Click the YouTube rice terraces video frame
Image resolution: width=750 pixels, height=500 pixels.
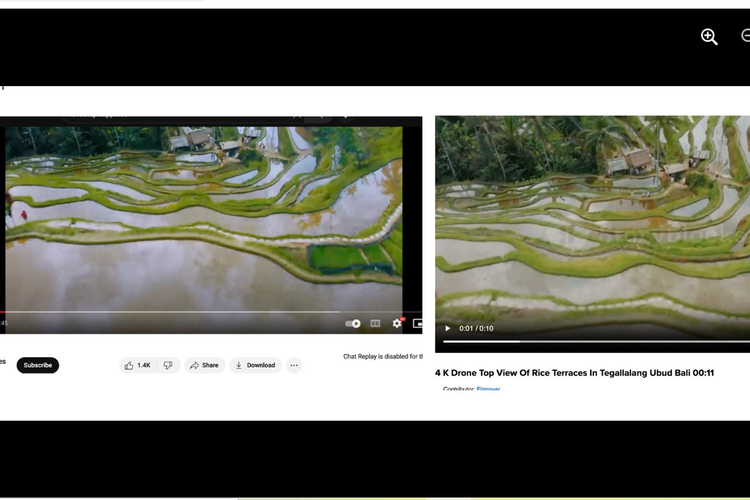click(x=204, y=218)
